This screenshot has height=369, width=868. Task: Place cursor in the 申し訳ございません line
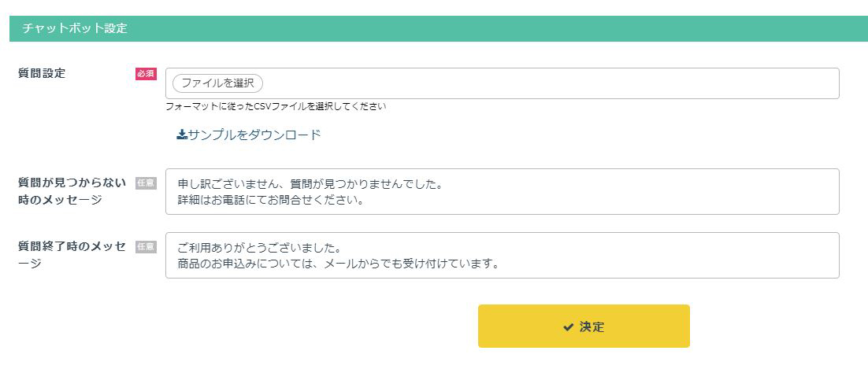310,183
